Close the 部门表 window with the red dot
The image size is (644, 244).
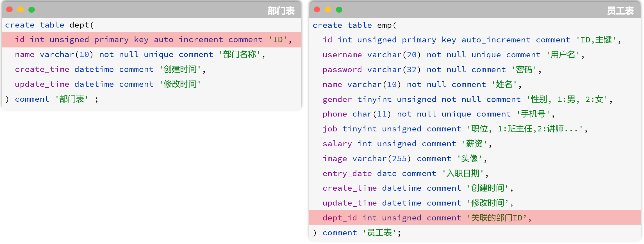coord(10,10)
